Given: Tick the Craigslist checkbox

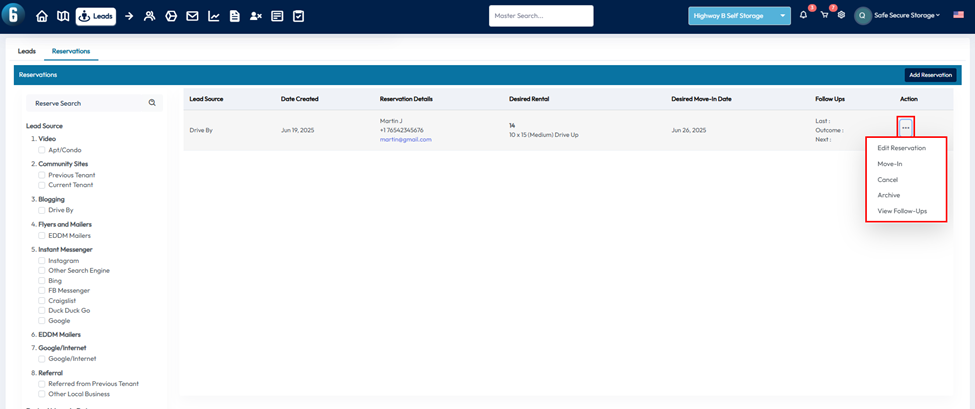Looking at the screenshot, I should pos(42,300).
